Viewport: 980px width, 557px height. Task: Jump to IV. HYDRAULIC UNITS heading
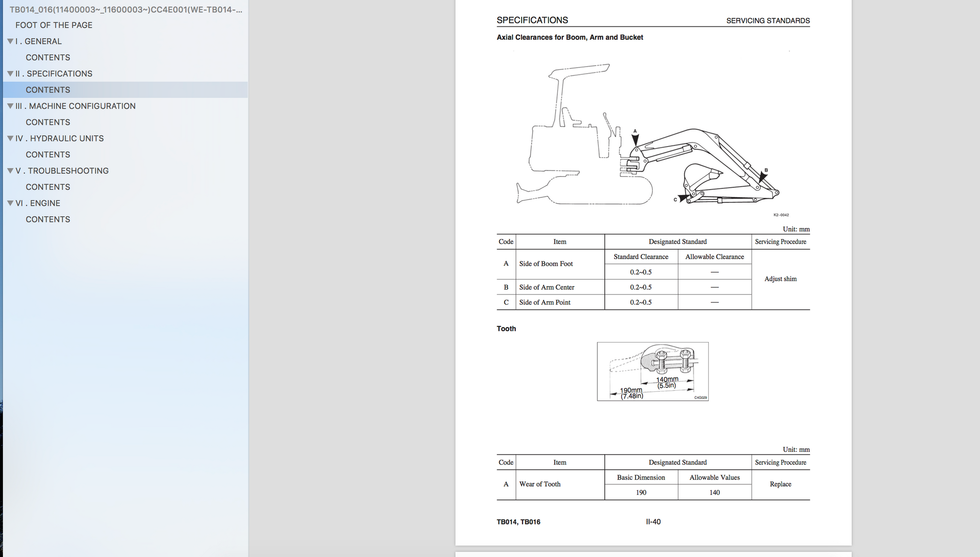click(x=59, y=138)
